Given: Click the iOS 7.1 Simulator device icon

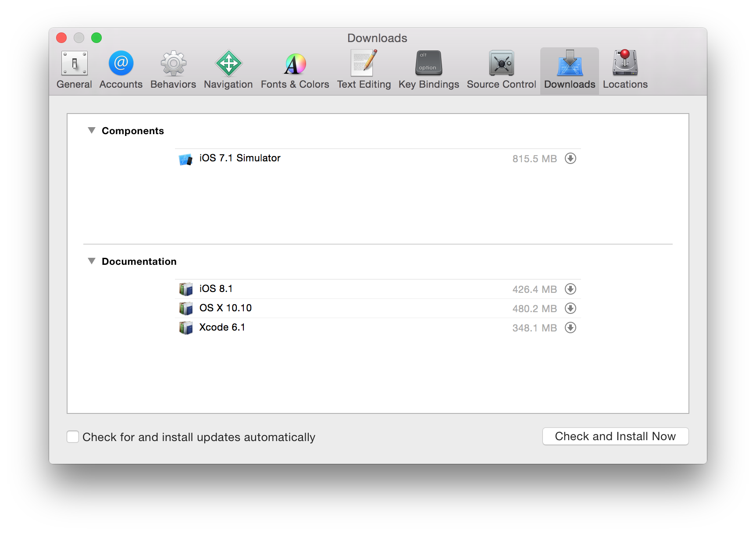Looking at the screenshot, I should tap(186, 159).
